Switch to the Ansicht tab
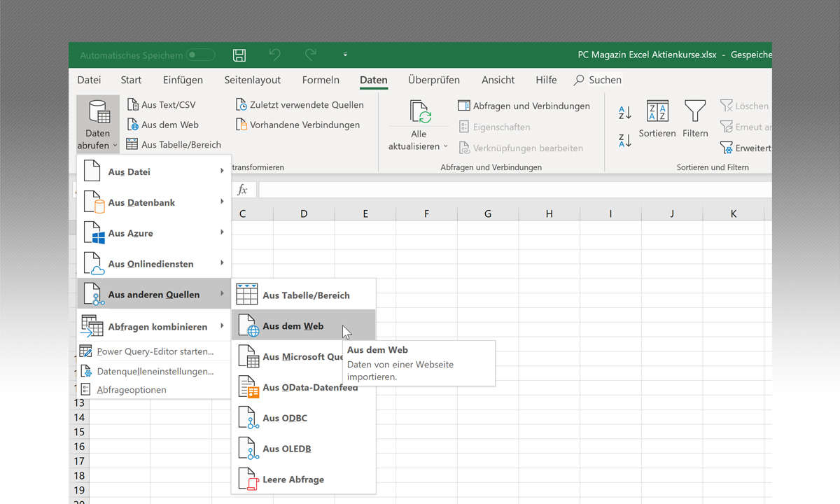The width and height of the screenshot is (840, 504). point(498,80)
